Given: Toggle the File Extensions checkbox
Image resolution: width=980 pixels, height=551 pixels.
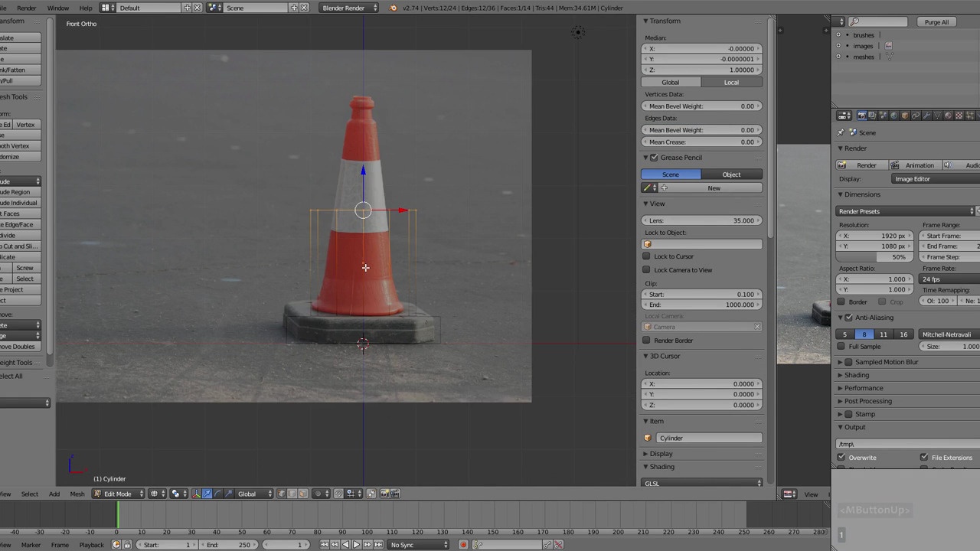Looking at the screenshot, I should (x=924, y=458).
